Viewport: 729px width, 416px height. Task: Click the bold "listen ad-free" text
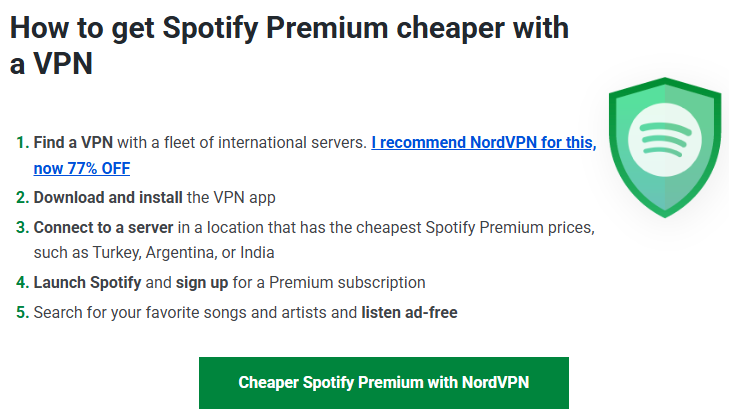(x=409, y=312)
